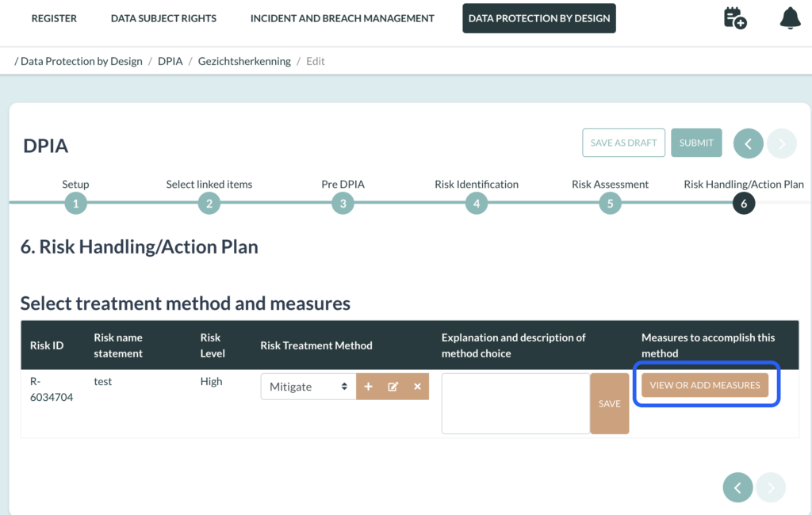Click Save as Draft button
This screenshot has width=812, height=515.
(623, 143)
